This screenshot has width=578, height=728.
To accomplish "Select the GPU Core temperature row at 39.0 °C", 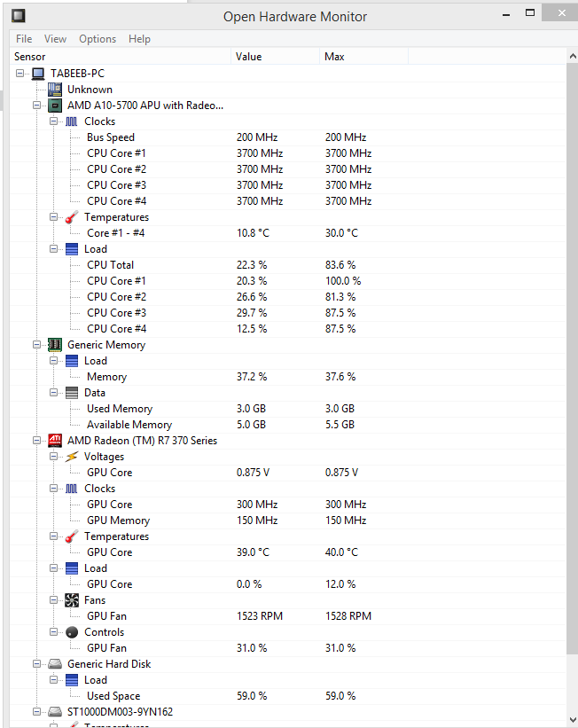I will pos(288,552).
